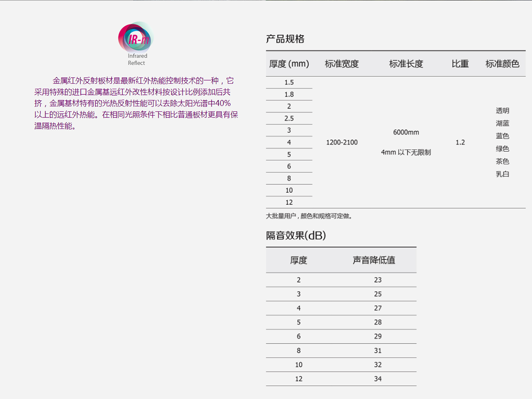Click the 6000mm standard length value
Image resolution: width=532 pixels, height=399 pixels.
(406, 132)
